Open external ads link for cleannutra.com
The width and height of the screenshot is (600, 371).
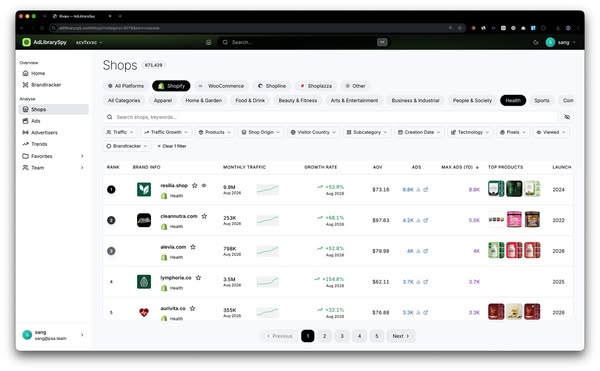[x=426, y=220]
